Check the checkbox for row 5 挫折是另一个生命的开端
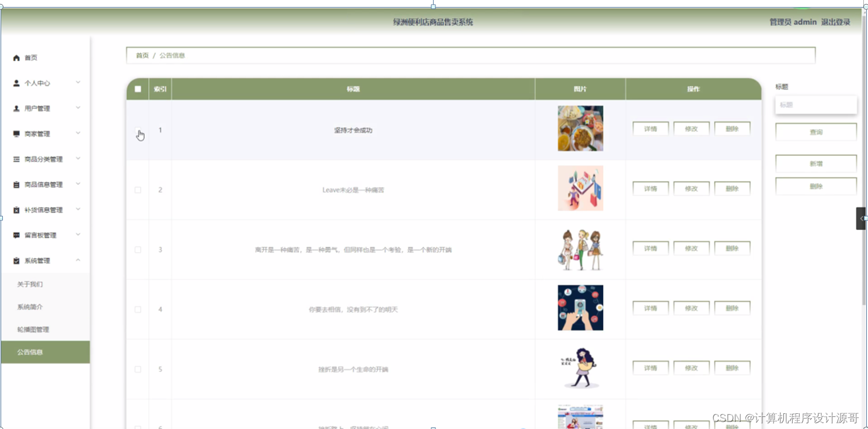868x429 pixels. coord(138,369)
